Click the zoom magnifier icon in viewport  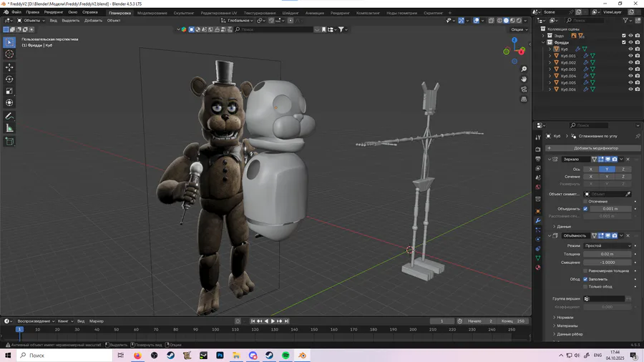click(x=524, y=69)
